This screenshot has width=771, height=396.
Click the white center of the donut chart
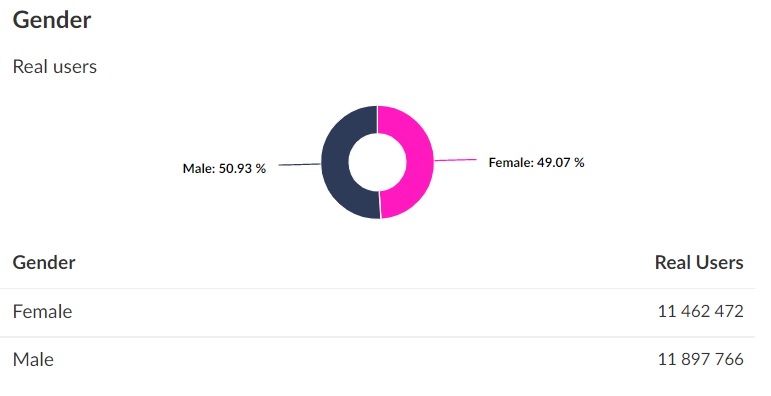(x=378, y=162)
